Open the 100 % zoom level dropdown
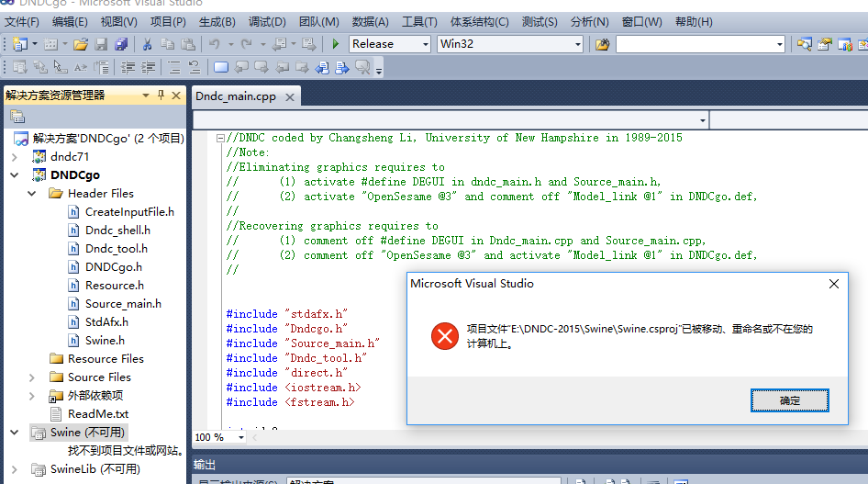This screenshot has height=484, width=868. click(x=240, y=437)
